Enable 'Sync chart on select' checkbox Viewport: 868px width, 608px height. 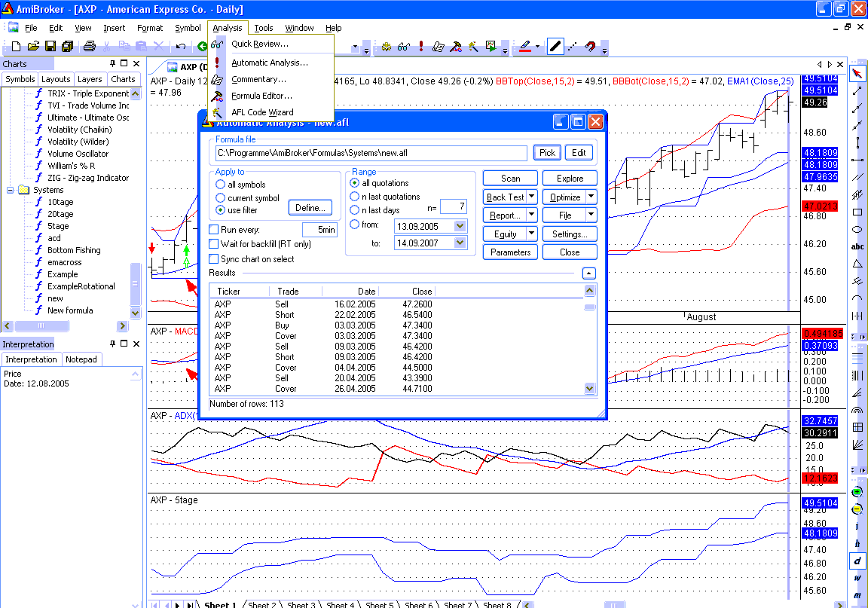pyautogui.click(x=214, y=259)
